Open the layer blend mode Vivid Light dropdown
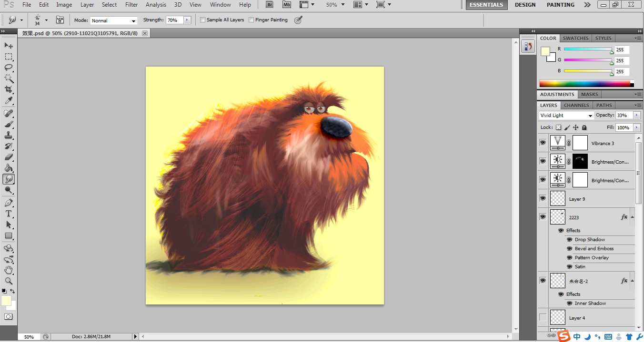This screenshot has width=644, height=342. tap(566, 116)
